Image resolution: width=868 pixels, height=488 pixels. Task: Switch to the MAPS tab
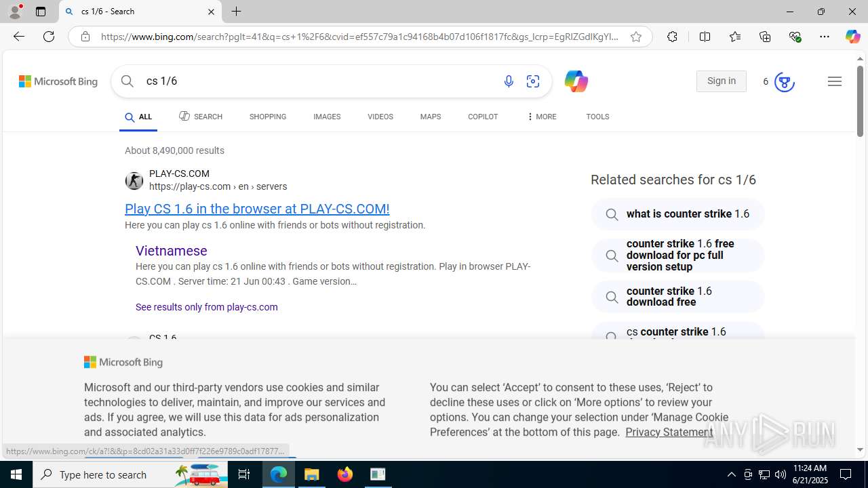[431, 117]
